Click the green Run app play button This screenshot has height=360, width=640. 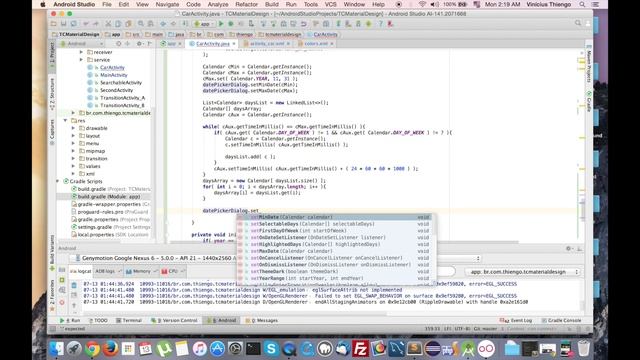point(221,24)
